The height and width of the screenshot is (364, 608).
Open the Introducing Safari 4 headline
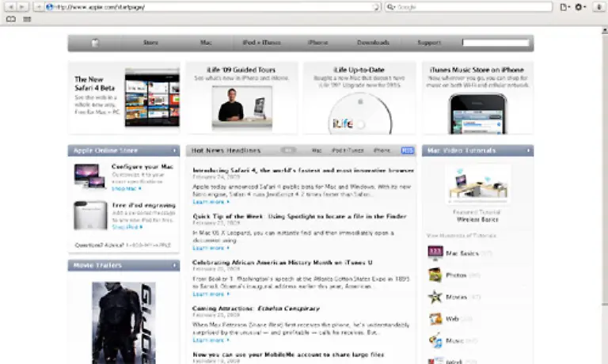[x=303, y=170]
